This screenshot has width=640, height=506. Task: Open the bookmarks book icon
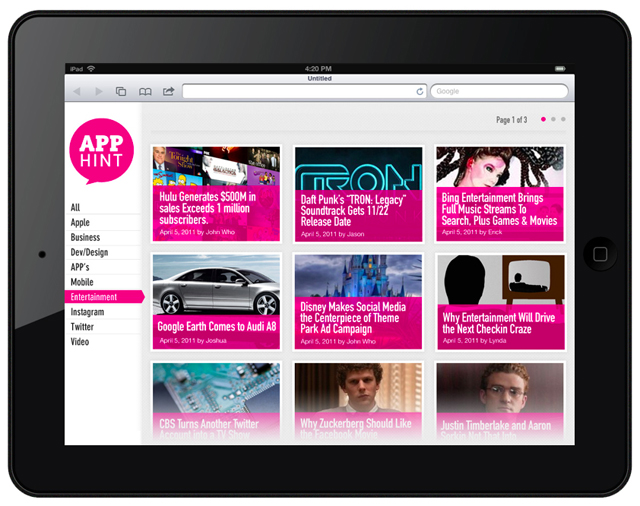pyautogui.click(x=145, y=92)
